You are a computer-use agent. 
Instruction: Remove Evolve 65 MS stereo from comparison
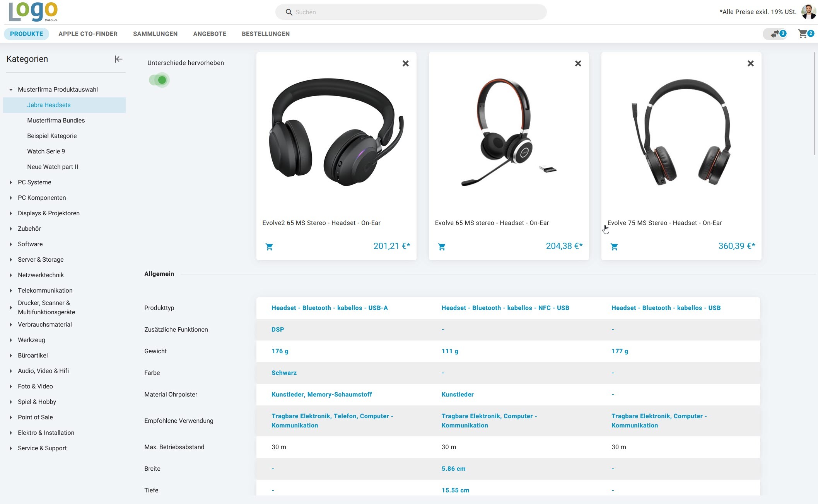coord(578,63)
